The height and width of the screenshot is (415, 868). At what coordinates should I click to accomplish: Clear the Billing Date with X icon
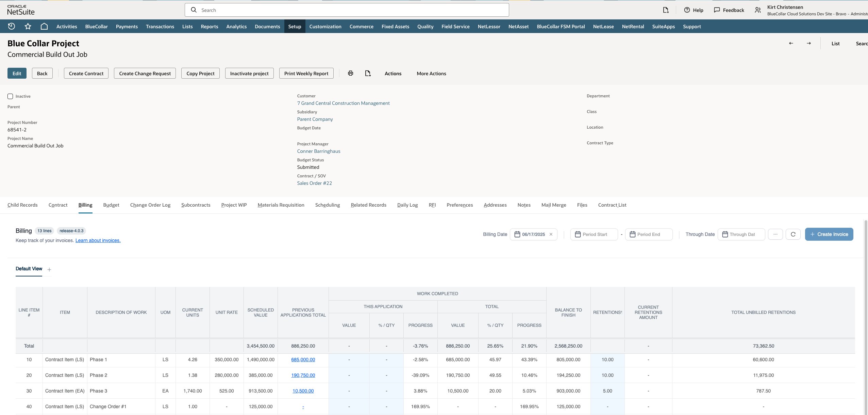551,234
